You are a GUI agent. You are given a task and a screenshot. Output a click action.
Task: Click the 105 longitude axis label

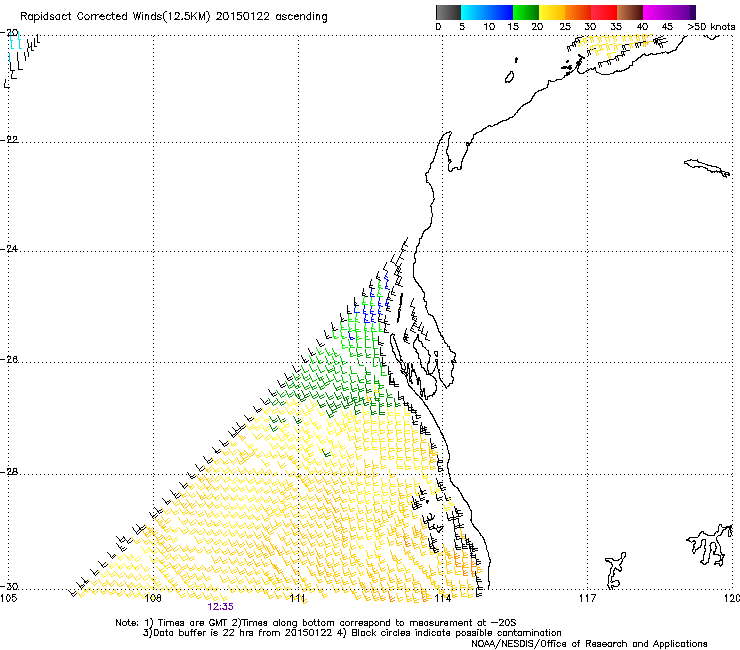point(8,598)
